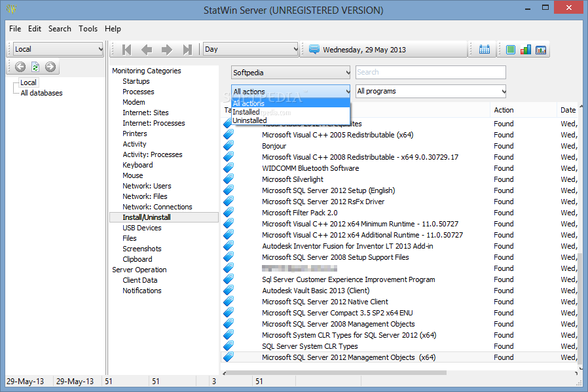Jump to first period navigation arrow
The image size is (588, 392).
(x=127, y=50)
